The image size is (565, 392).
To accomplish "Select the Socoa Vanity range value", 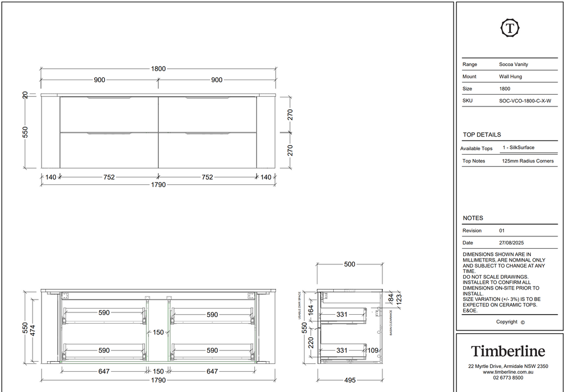I will 513,64.
